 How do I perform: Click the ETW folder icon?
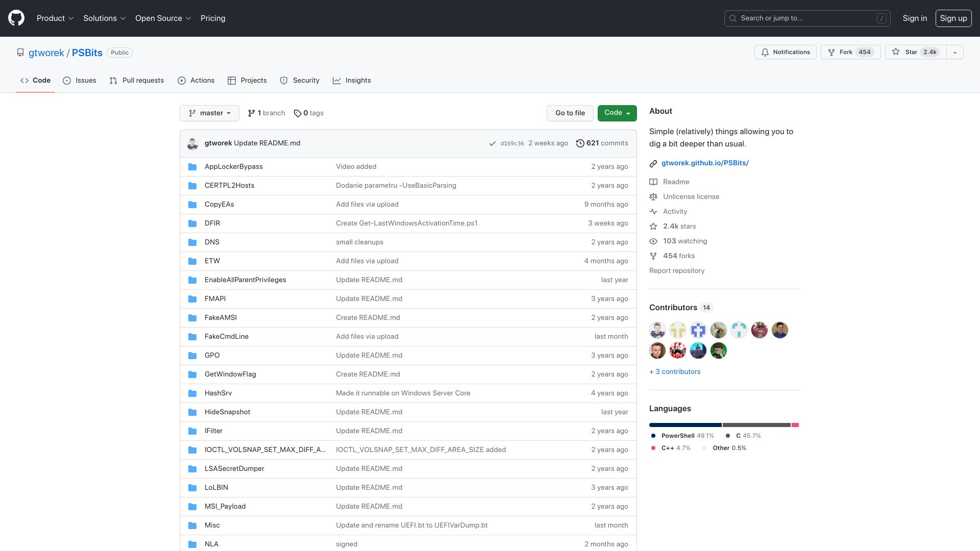tap(192, 261)
